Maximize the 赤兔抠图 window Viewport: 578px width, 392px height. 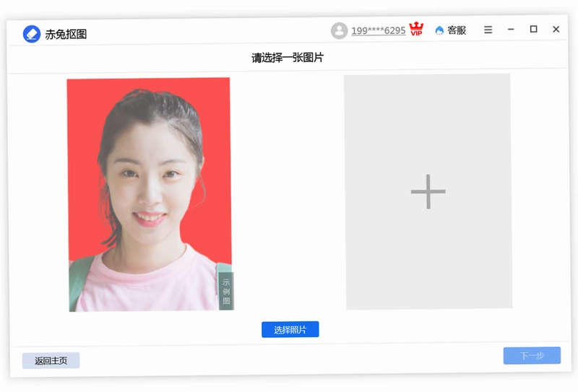pos(533,29)
